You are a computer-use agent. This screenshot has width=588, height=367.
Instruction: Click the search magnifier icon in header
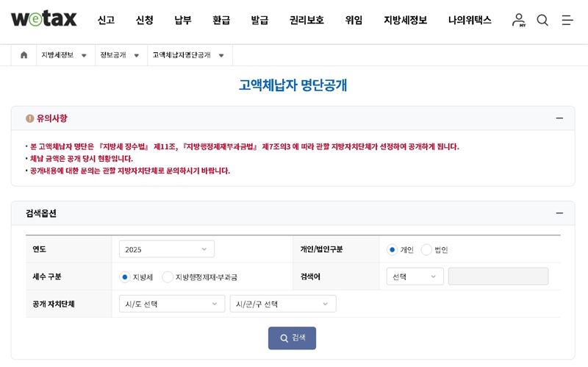coord(542,20)
